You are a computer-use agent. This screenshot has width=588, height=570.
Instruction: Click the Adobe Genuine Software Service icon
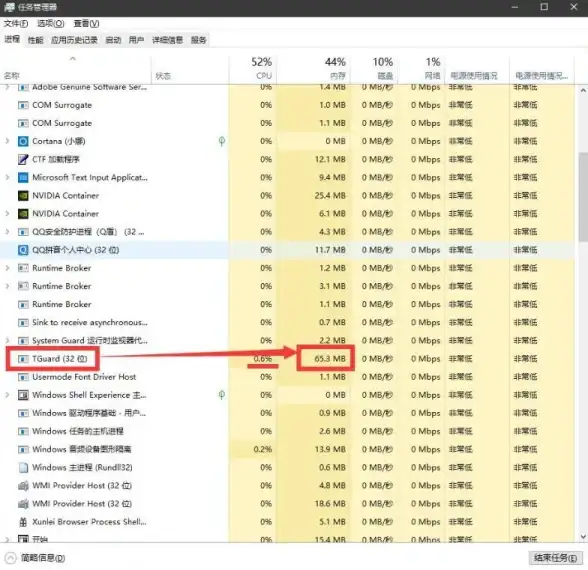[23, 88]
